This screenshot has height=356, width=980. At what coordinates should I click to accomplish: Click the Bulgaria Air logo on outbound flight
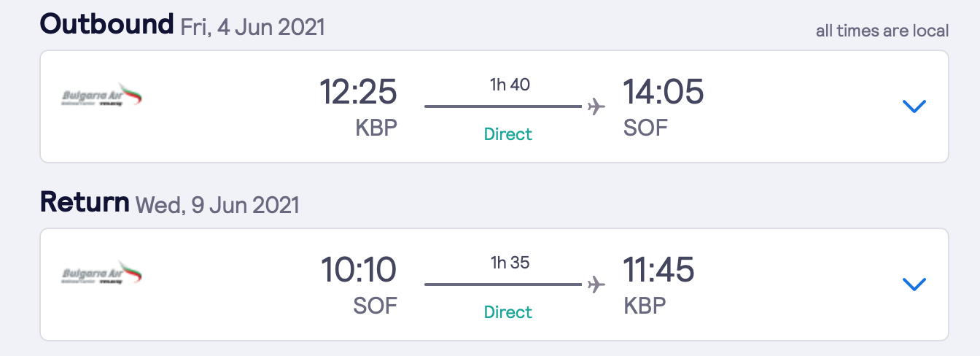point(101,96)
